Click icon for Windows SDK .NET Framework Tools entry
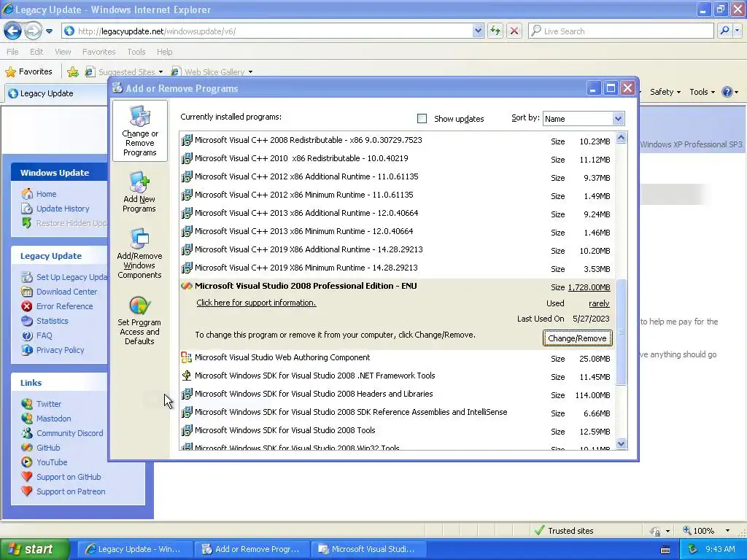Screen dimensions: 747x560 tap(186, 376)
